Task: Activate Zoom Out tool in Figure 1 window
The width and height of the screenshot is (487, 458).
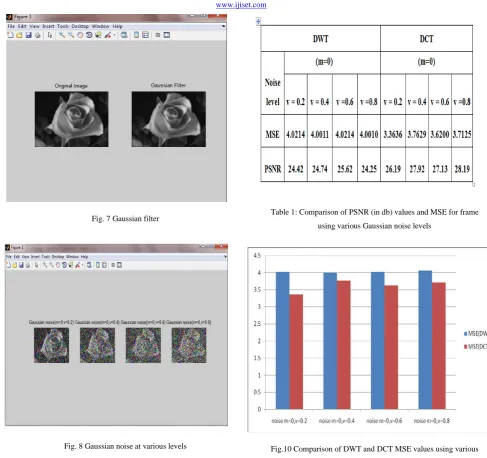Action: [x=51, y=265]
